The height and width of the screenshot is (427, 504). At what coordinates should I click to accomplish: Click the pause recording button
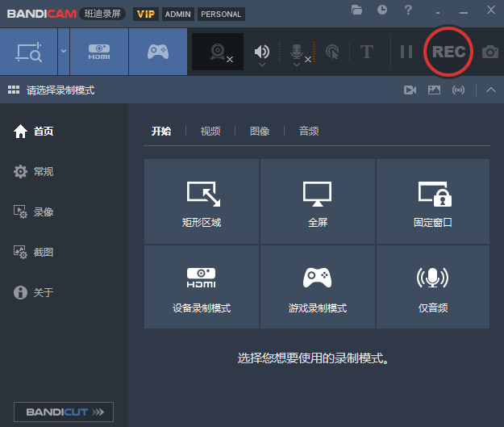(x=406, y=52)
